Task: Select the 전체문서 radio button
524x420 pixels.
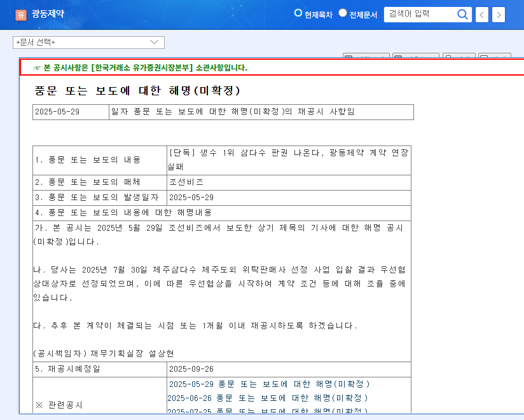Action: pyautogui.click(x=343, y=13)
